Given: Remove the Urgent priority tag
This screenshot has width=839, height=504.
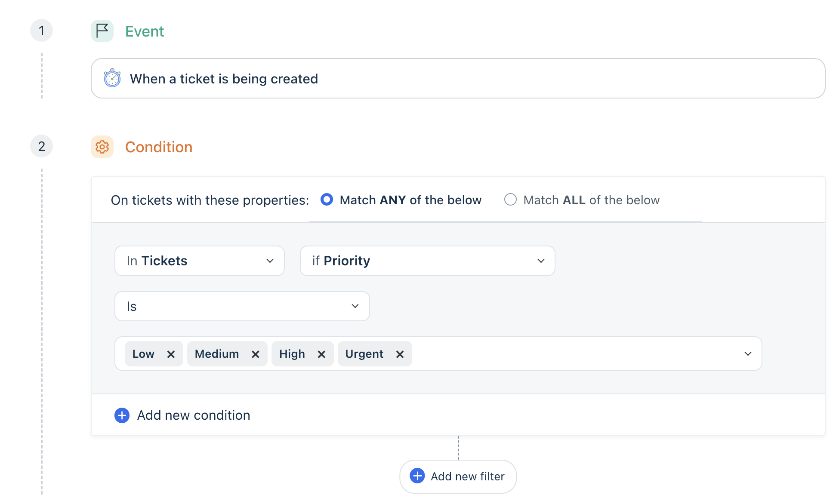Looking at the screenshot, I should [400, 354].
